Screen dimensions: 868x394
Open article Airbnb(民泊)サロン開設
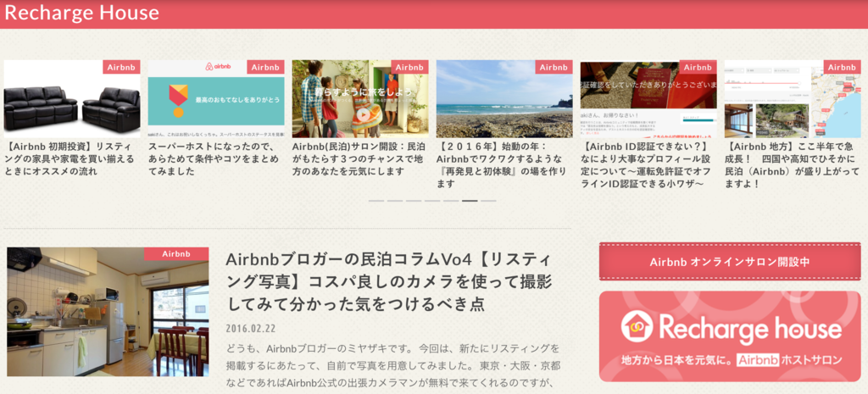click(x=359, y=158)
